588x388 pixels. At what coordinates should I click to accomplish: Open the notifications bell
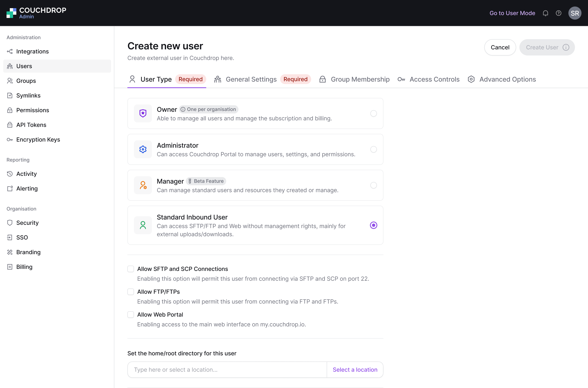click(545, 13)
